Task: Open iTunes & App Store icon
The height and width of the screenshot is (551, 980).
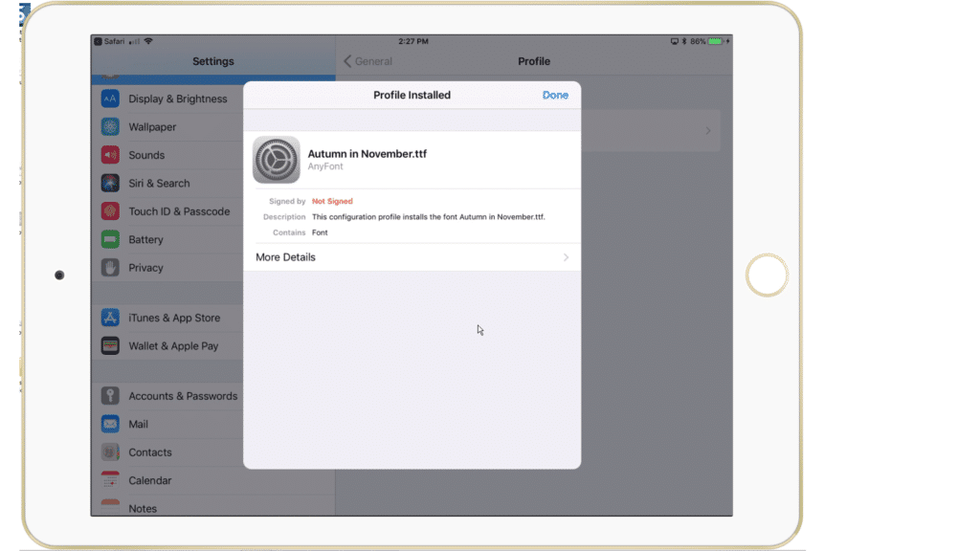Action: point(110,318)
